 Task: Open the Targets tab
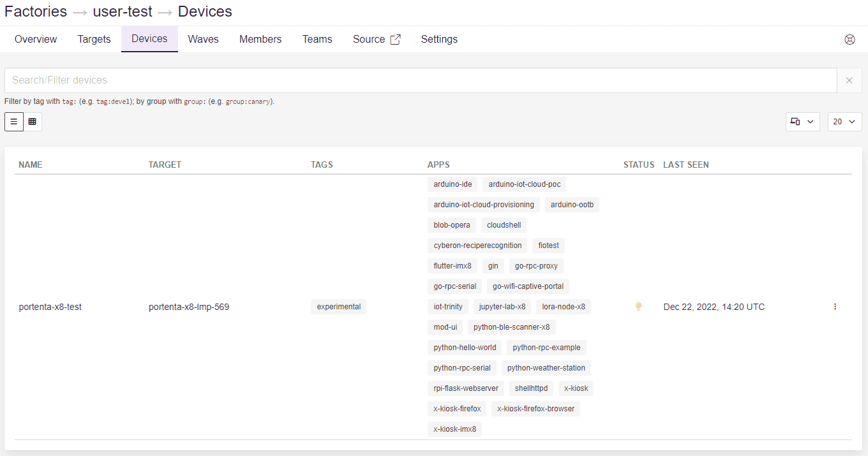click(x=94, y=40)
